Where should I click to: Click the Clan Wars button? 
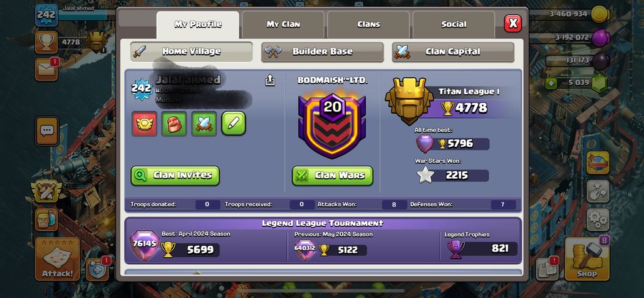(333, 176)
